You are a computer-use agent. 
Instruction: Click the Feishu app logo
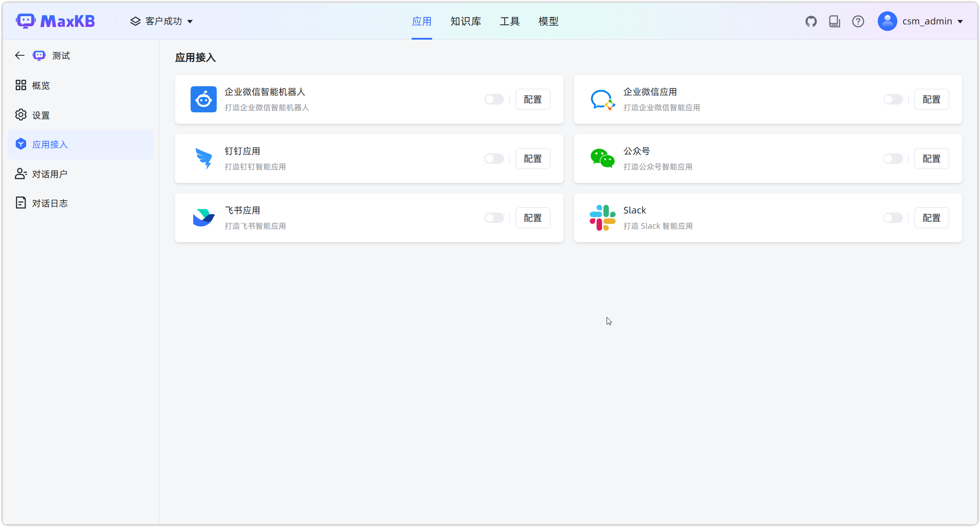coord(203,218)
